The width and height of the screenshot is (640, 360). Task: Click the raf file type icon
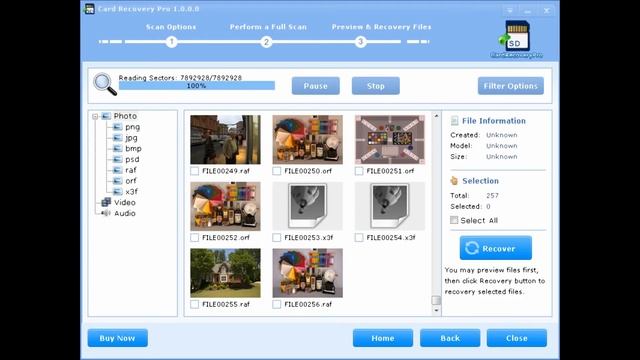[118, 170]
